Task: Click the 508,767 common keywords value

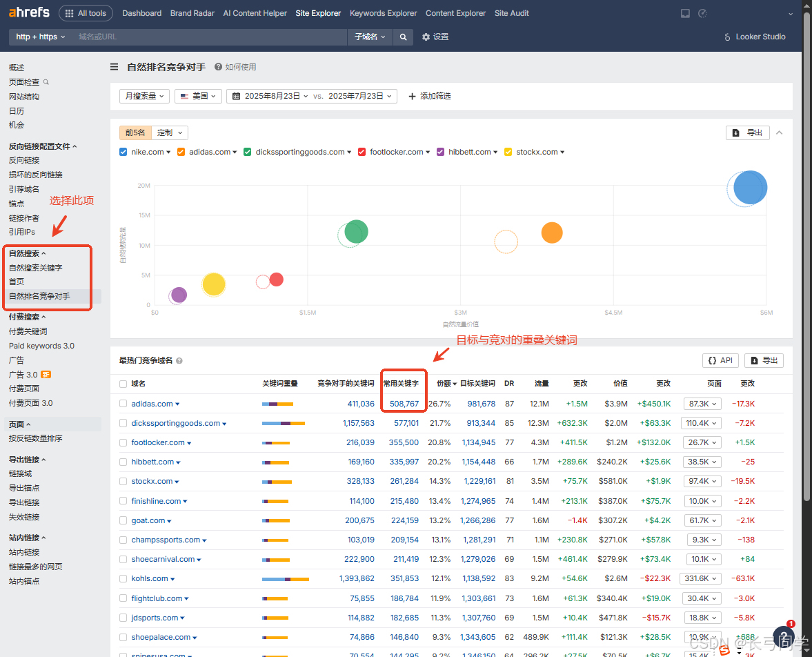Action: [x=404, y=404]
